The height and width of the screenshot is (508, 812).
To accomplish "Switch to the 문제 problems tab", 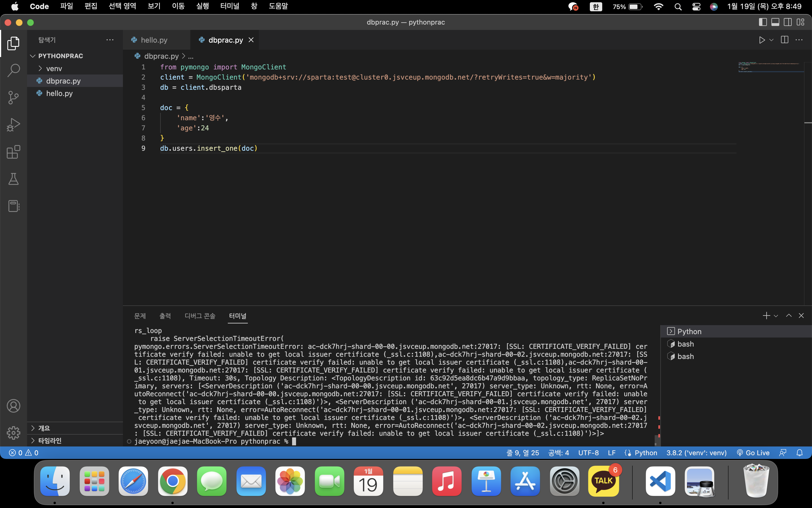I will (x=140, y=316).
